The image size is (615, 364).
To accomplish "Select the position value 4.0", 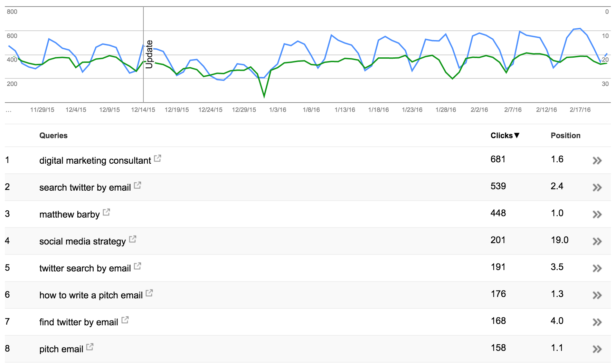I will [557, 321].
